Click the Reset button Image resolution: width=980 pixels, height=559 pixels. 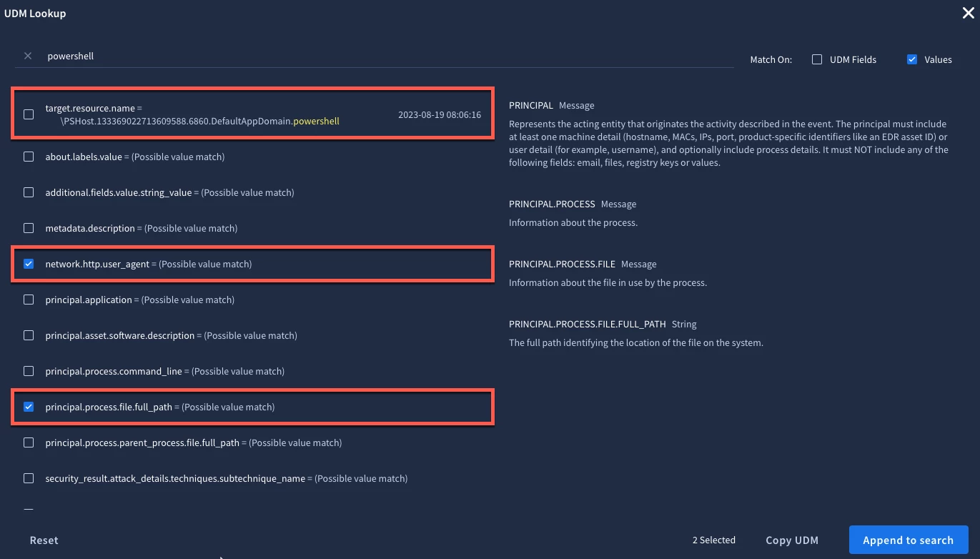44,540
